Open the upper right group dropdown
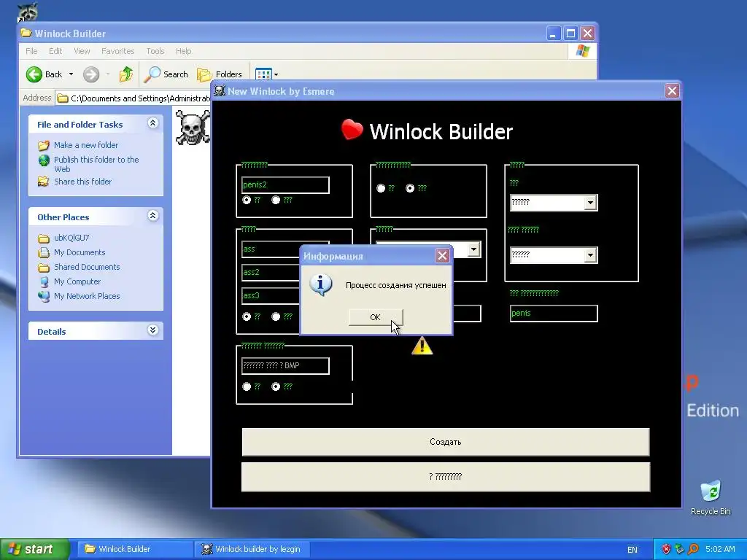Screen dimensions: 747x560 [x=590, y=203]
